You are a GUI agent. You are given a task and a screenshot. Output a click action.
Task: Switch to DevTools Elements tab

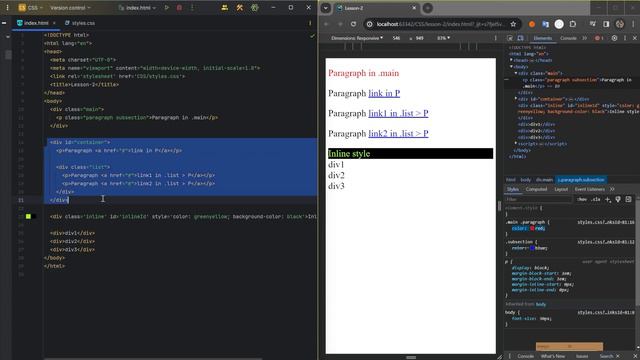coord(542,38)
